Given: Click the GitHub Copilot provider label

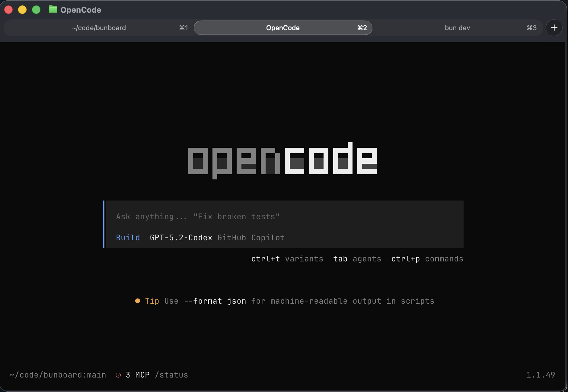Looking at the screenshot, I should tap(251, 238).
